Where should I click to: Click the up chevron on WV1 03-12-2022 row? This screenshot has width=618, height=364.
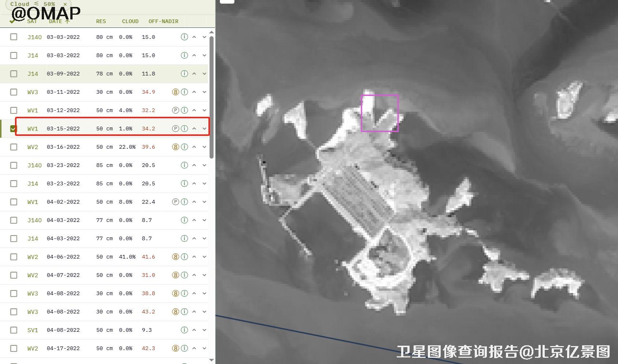[194, 110]
